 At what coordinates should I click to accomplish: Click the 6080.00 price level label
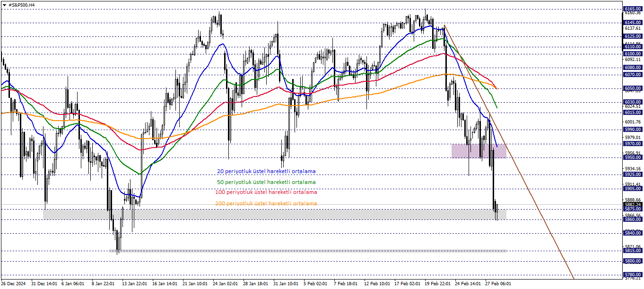point(633,68)
